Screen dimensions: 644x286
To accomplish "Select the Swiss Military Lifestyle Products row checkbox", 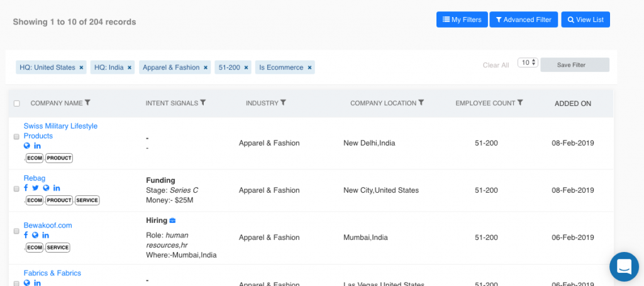I will (x=16, y=137).
